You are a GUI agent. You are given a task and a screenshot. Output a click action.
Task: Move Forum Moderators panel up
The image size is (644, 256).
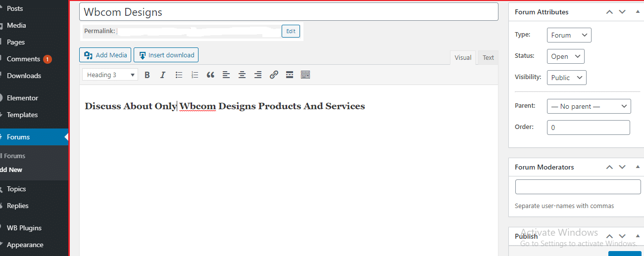tap(610, 167)
